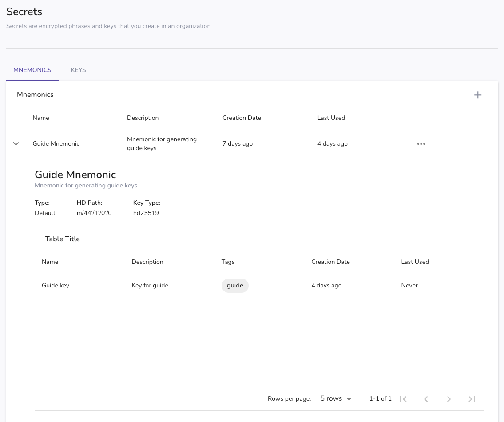The height and width of the screenshot is (422, 504).
Task: Click the Description header in the keys table
Action: (147, 262)
